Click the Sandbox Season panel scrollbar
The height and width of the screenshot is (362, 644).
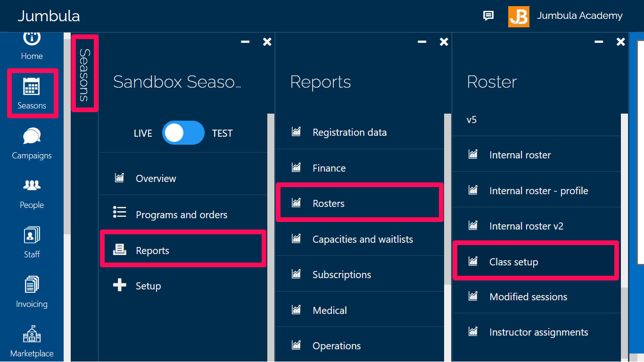[x=271, y=238]
